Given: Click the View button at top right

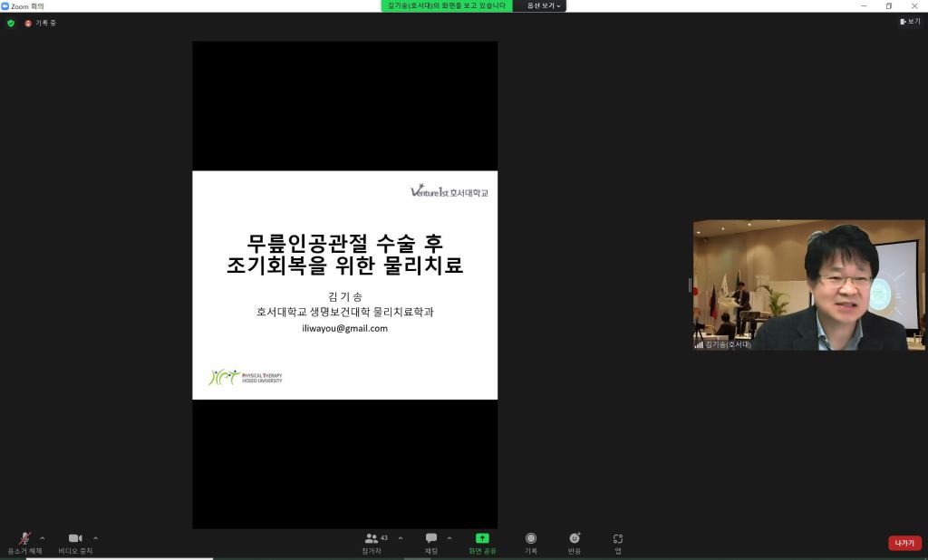Looking at the screenshot, I should point(910,22).
